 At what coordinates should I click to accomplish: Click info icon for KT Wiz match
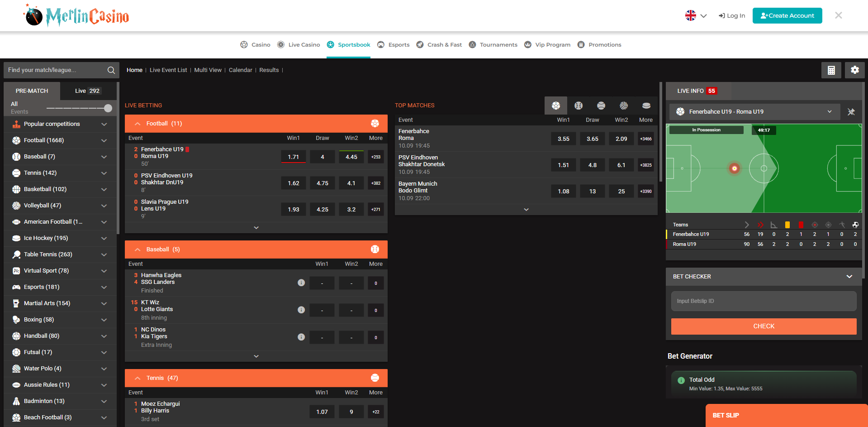pyautogui.click(x=301, y=310)
